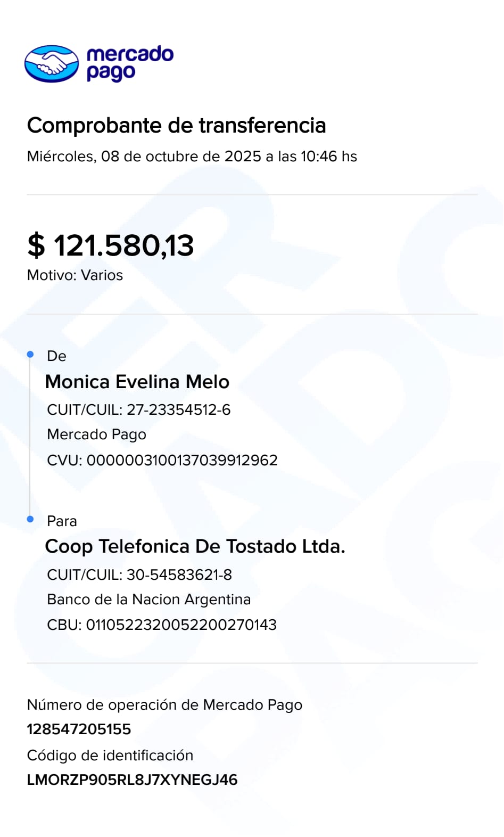This screenshot has width=504, height=837.
Task: Click the "mercado pago" wordmark text
Action: coord(129,63)
